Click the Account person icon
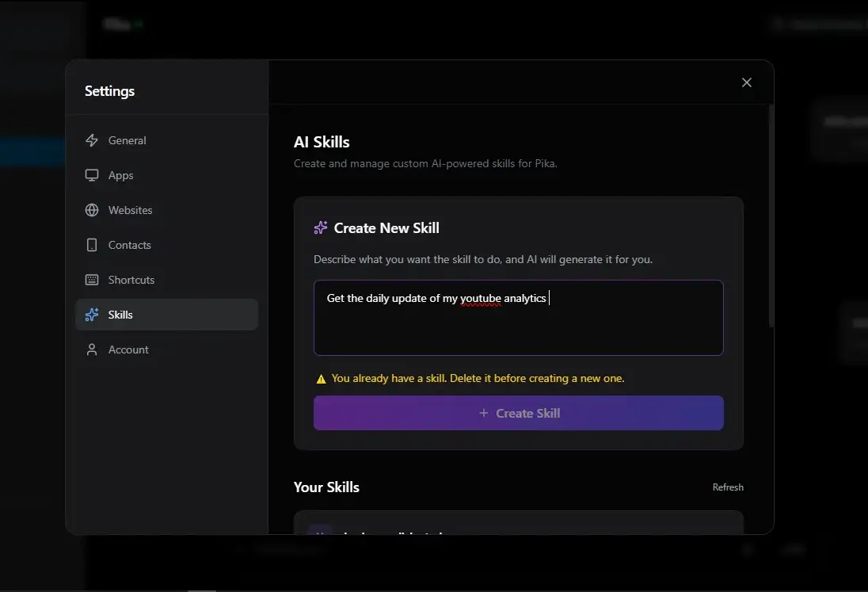The image size is (868, 592). [x=92, y=349]
